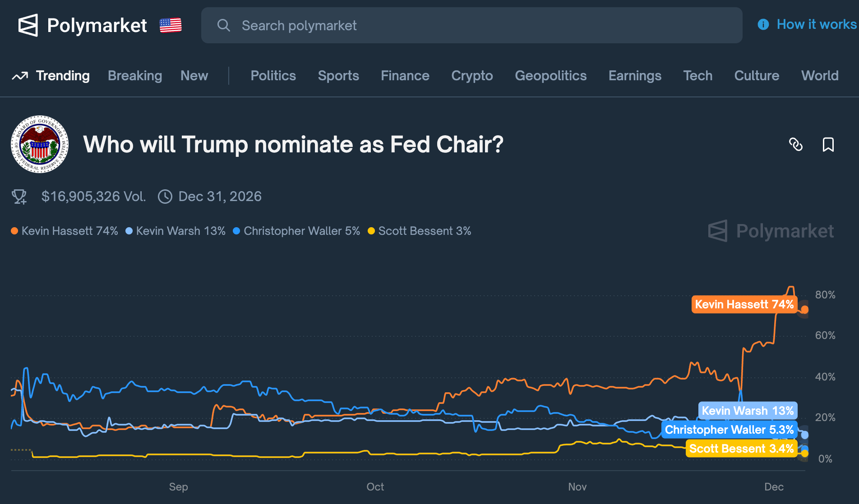The image size is (859, 504).
Task: Open the Earnings category
Action: pyautogui.click(x=635, y=76)
